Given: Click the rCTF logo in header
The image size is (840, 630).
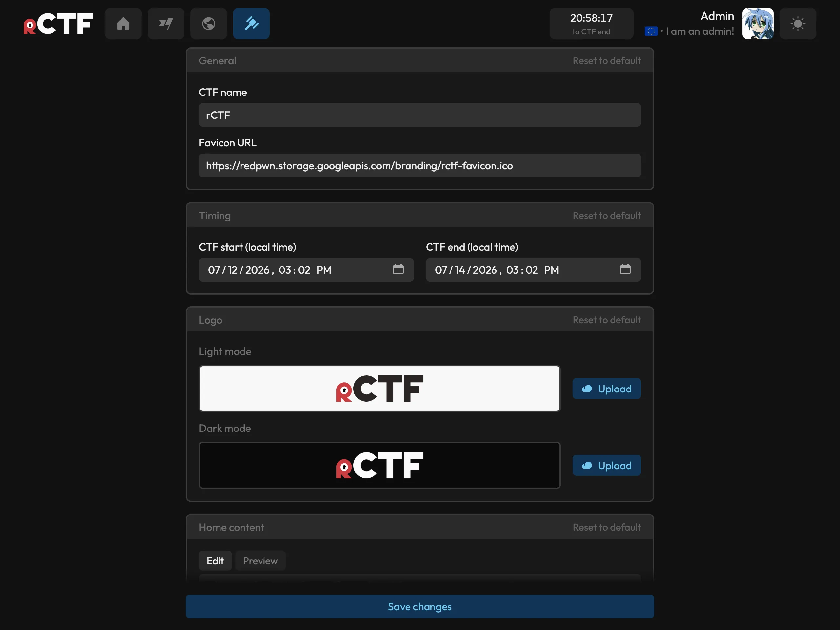Looking at the screenshot, I should point(58,24).
